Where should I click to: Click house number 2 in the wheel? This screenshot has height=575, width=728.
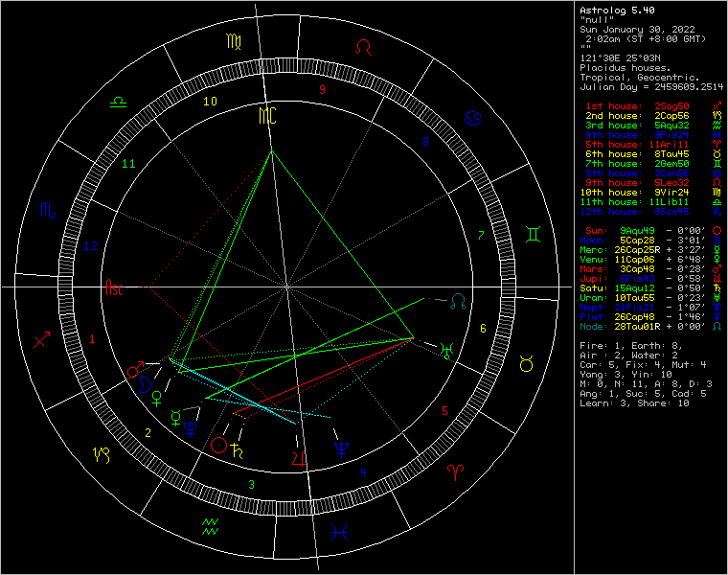[x=148, y=433]
